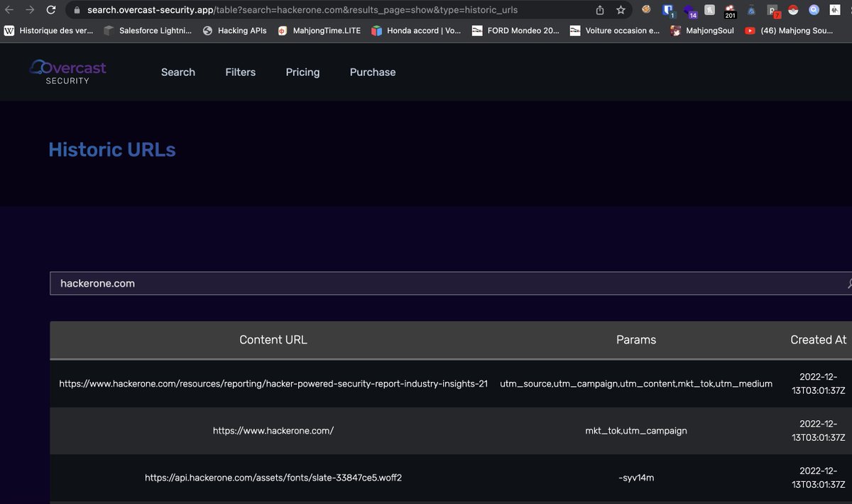
Task: Open the Pokeball extension icon
Action: pyautogui.click(x=793, y=10)
